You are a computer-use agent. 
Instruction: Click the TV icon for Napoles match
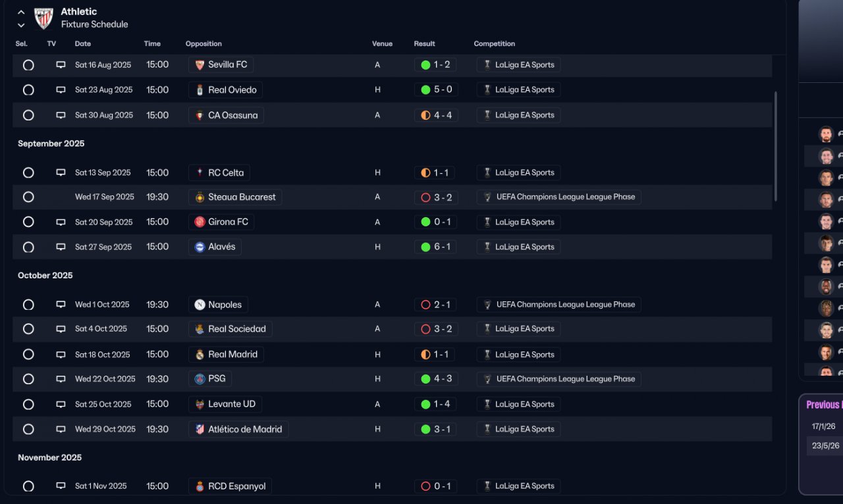pos(61,305)
